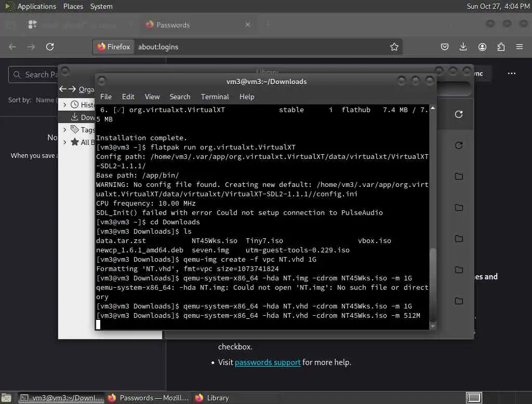Open the Places menu in top panel
Screen dimensions: 532x404
click(73, 6)
